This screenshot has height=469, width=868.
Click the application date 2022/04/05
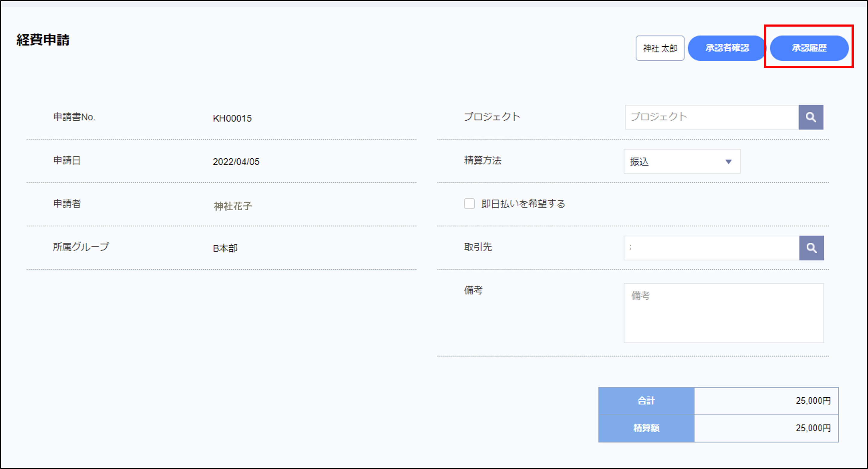tap(236, 162)
